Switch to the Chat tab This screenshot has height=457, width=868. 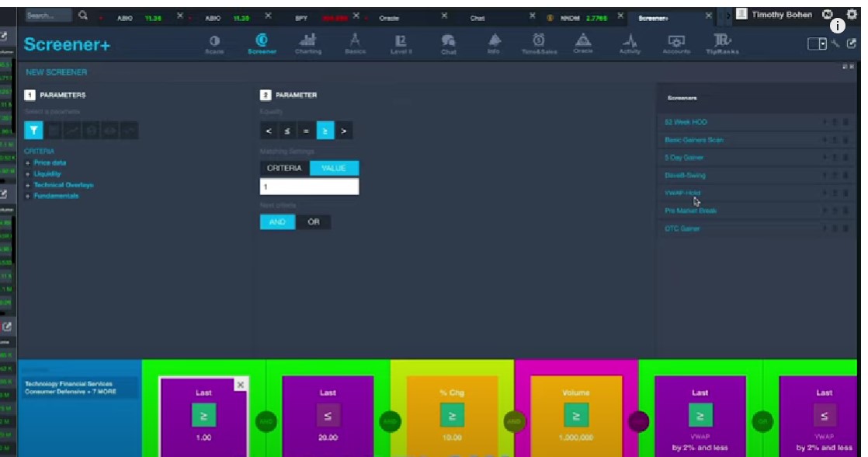pos(477,19)
